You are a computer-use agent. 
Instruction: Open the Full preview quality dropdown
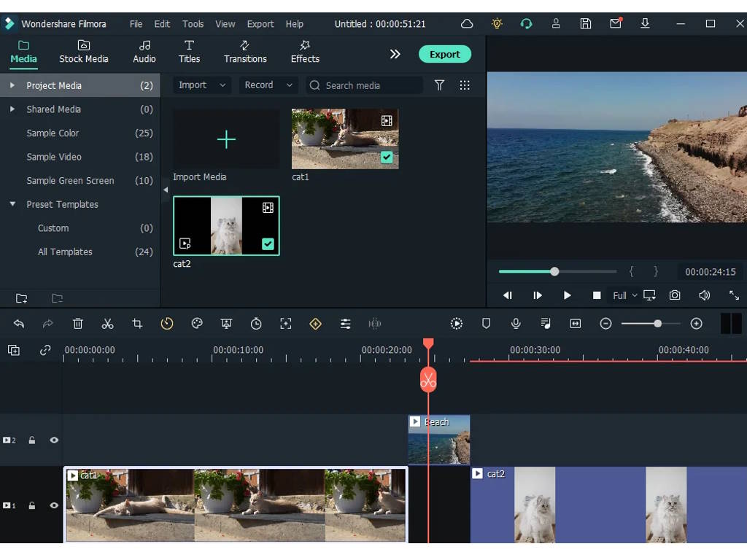pyautogui.click(x=624, y=295)
